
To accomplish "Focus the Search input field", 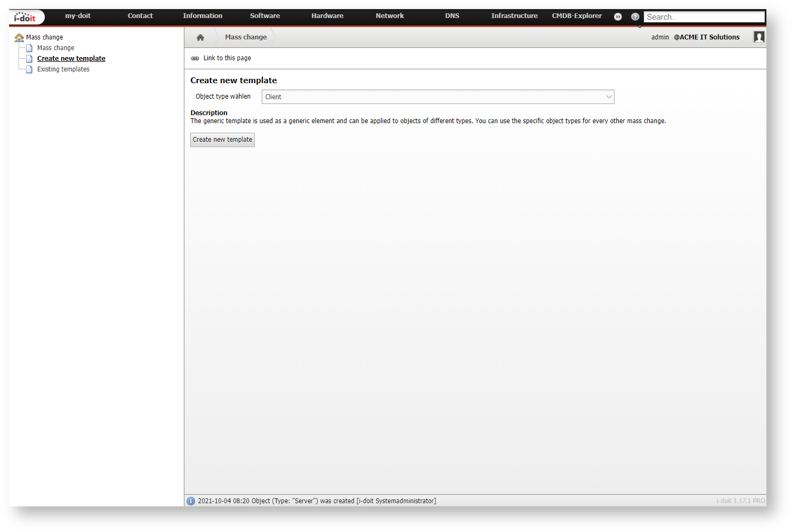I will pos(704,17).
